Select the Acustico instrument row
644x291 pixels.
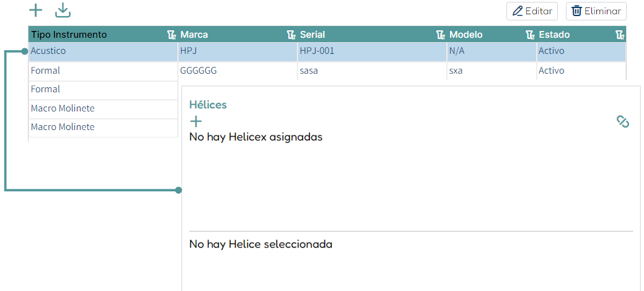click(x=327, y=52)
